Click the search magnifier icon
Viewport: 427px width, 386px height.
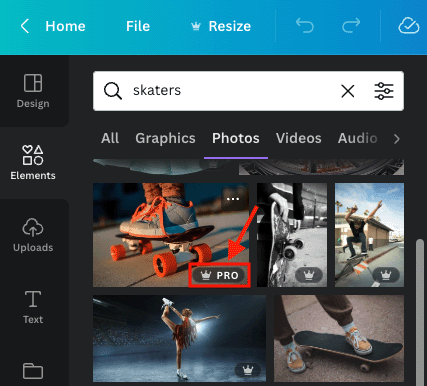tap(113, 91)
